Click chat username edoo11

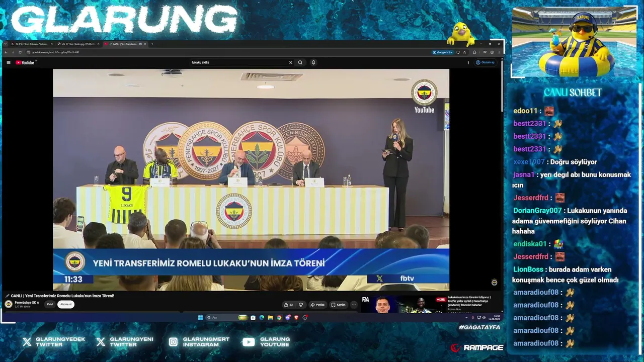(526, 111)
